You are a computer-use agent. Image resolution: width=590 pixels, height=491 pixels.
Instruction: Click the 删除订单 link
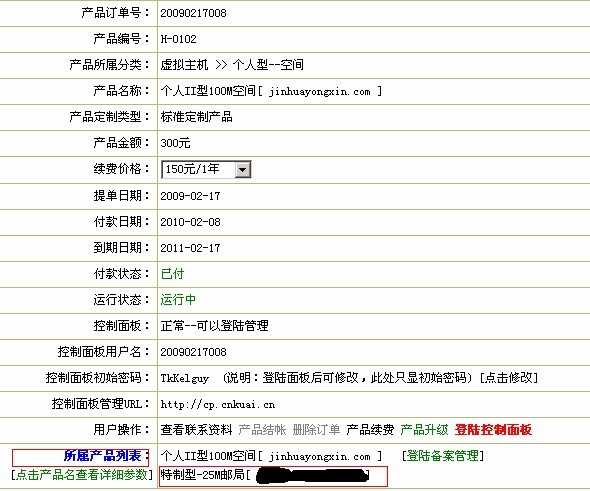[316, 430]
